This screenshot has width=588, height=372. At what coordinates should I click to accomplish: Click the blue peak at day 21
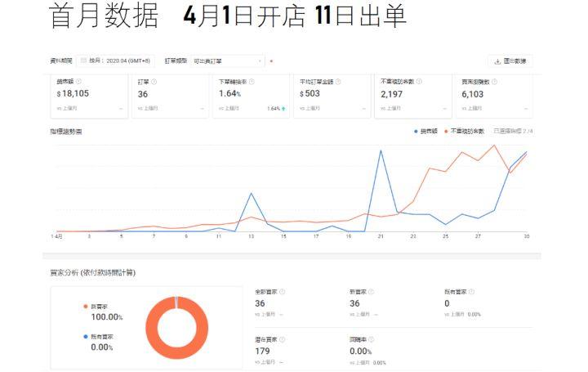click(x=381, y=151)
